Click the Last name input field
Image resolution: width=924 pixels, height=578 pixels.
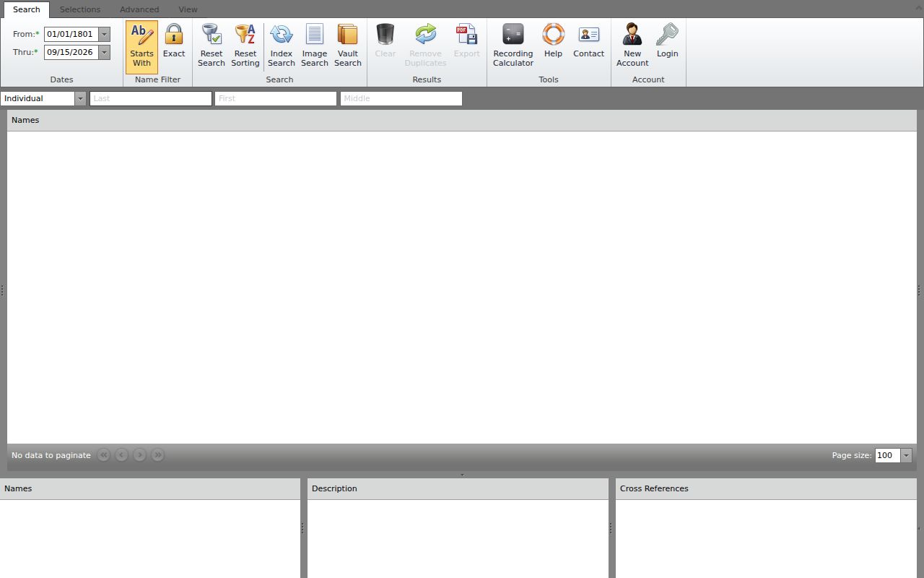(x=151, y=98)
